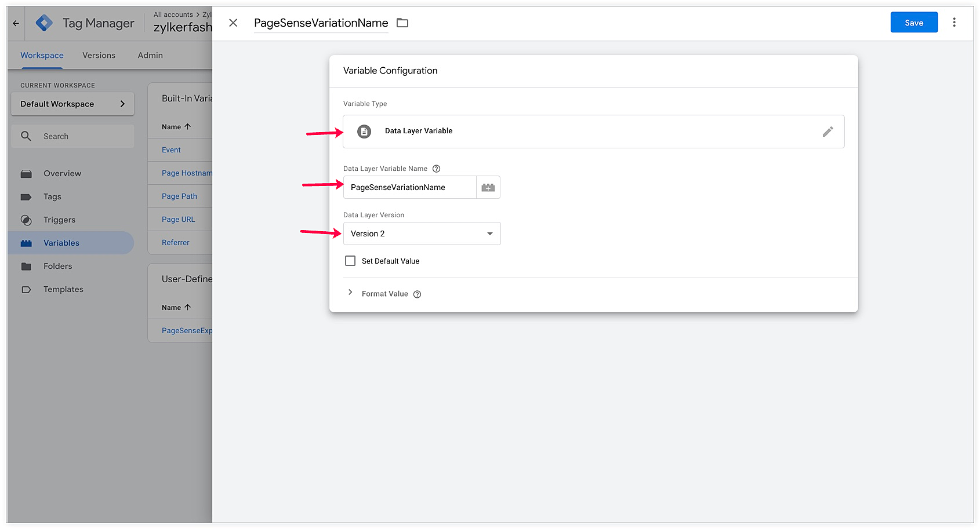Open the Page Path built-in variable link
This screenshot has height=529, width=980.
tap(180, 196)
